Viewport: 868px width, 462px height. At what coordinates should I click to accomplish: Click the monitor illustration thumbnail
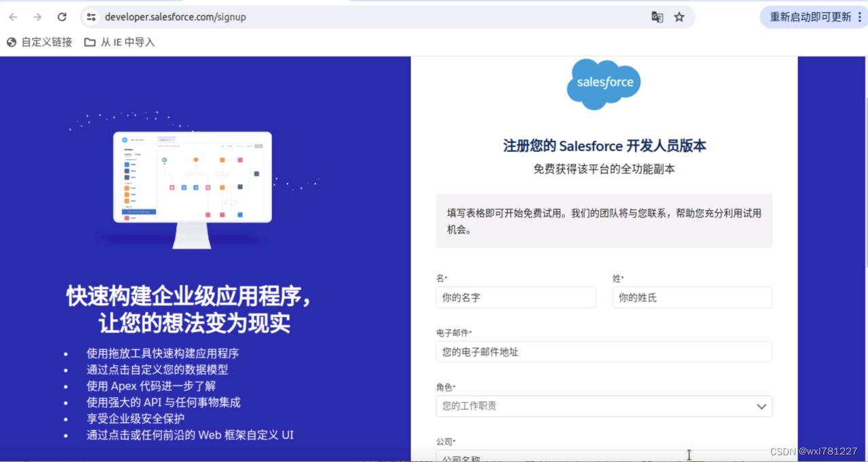(193, 190)
